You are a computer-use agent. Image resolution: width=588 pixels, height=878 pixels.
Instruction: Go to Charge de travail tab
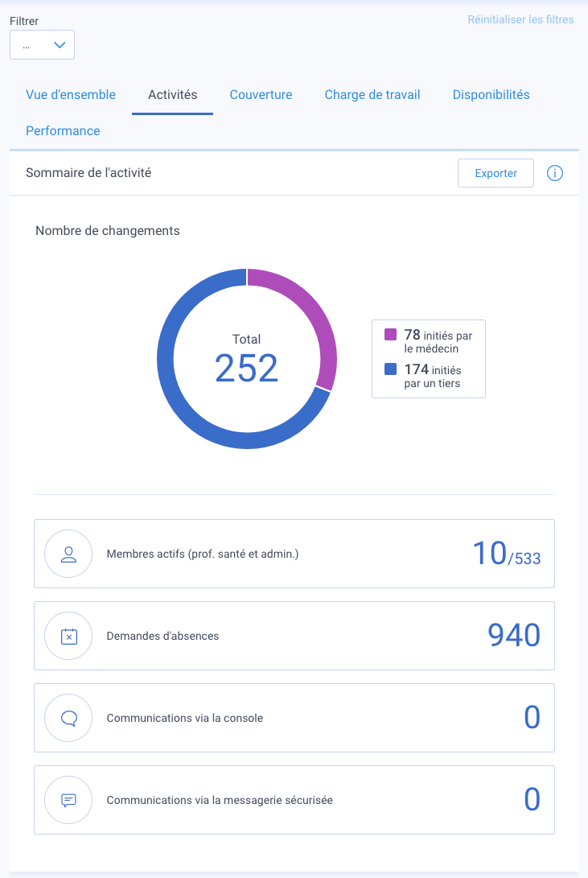pyautogui.click(x=372, y=95)
